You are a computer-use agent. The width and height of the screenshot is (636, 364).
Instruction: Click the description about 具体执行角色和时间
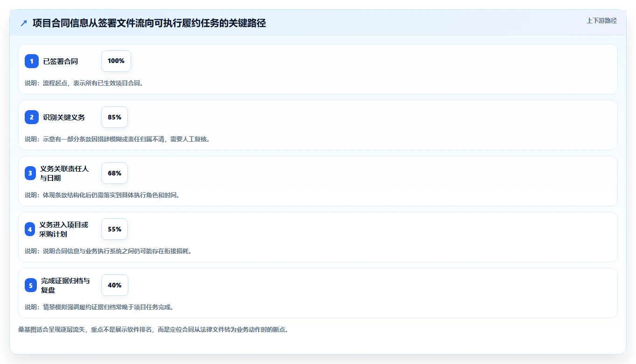point(102,195)
